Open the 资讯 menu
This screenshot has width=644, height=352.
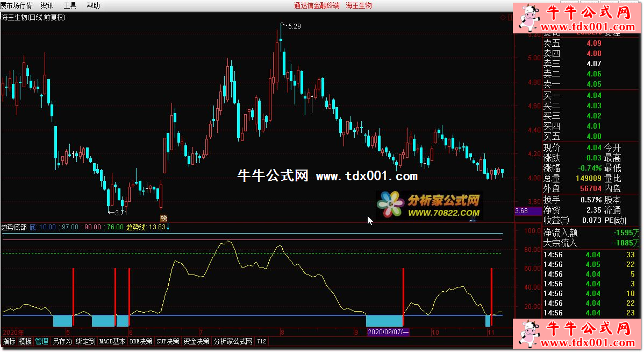(x=47, y=5)
